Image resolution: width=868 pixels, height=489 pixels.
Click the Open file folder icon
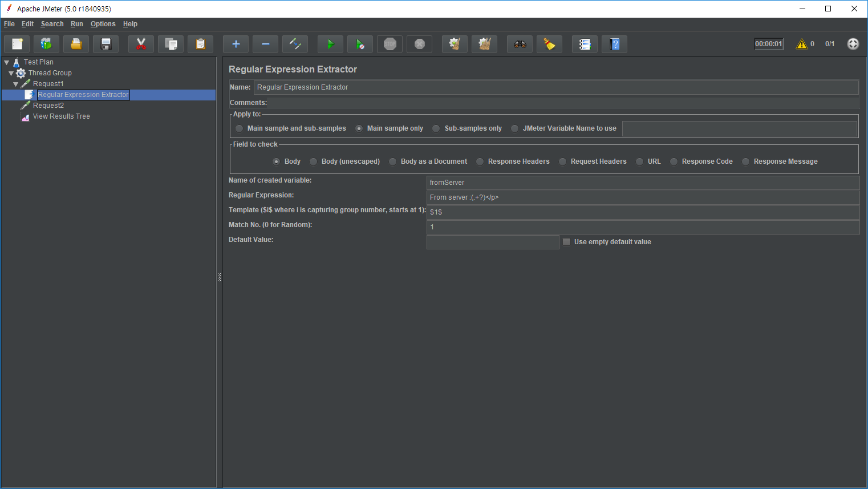(76, 44)
